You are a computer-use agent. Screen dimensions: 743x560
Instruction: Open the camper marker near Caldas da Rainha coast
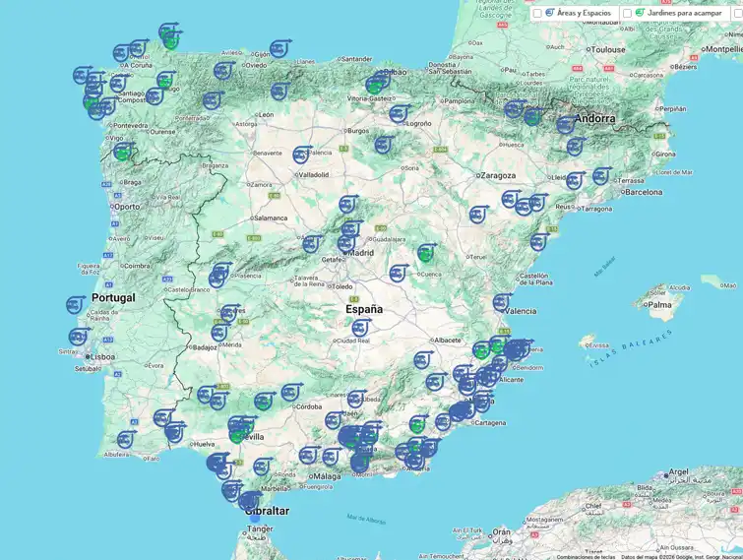tap(75, 305)
